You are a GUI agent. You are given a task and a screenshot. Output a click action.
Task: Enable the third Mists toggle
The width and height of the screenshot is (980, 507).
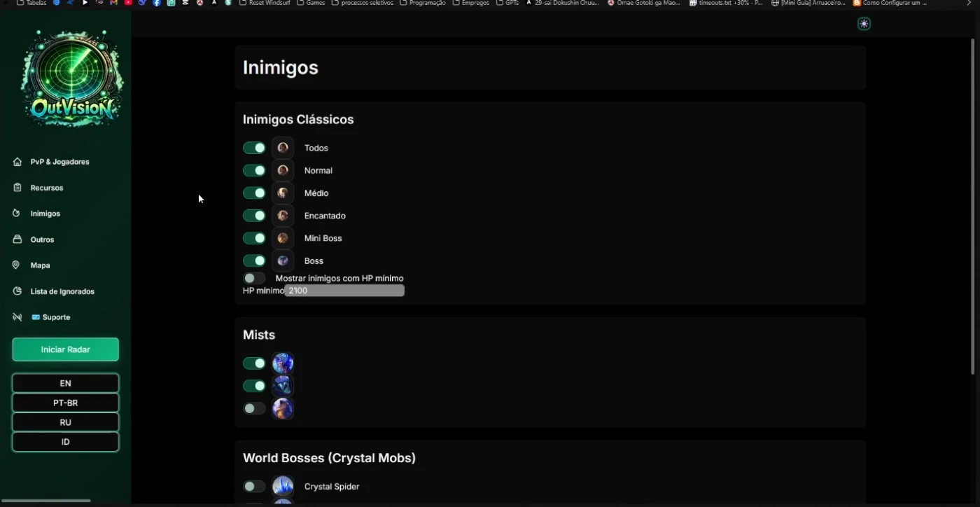pyautogui.click(x=254, y=408)
